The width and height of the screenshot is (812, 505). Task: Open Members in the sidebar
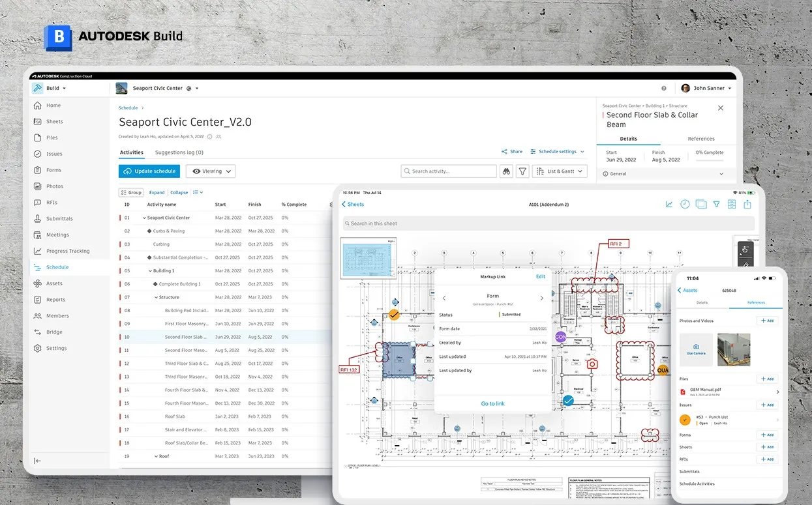(x=57, y=316)
